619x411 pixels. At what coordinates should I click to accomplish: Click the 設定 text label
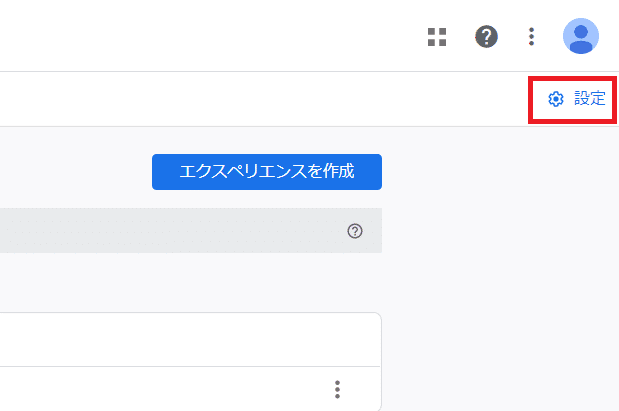[x=590, y=98]
